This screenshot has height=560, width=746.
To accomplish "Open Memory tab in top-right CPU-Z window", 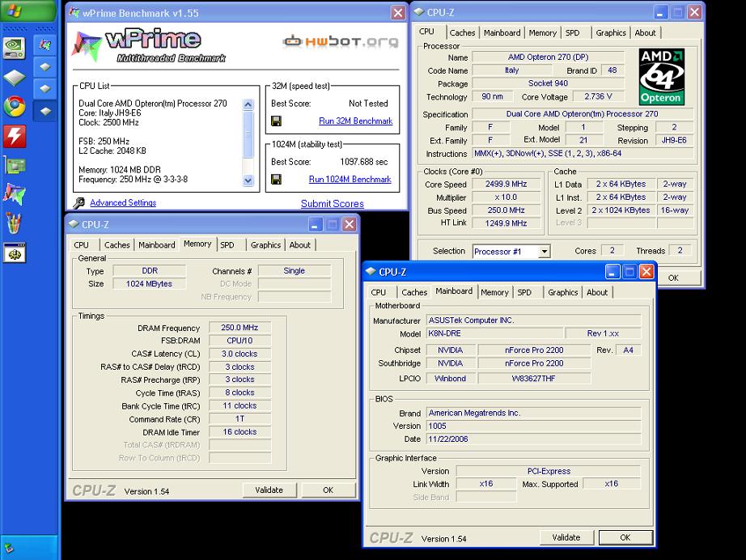I will point(542,33).
